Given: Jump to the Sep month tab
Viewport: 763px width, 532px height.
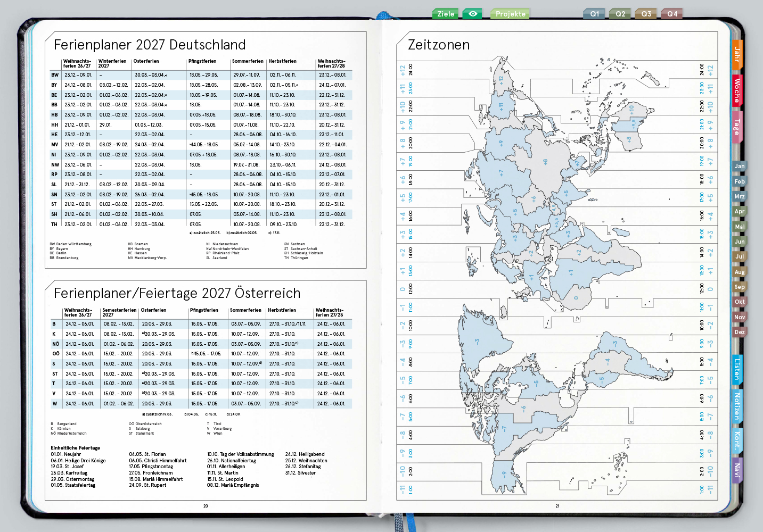Looking at the screenshot, I should tap(740, 287).
